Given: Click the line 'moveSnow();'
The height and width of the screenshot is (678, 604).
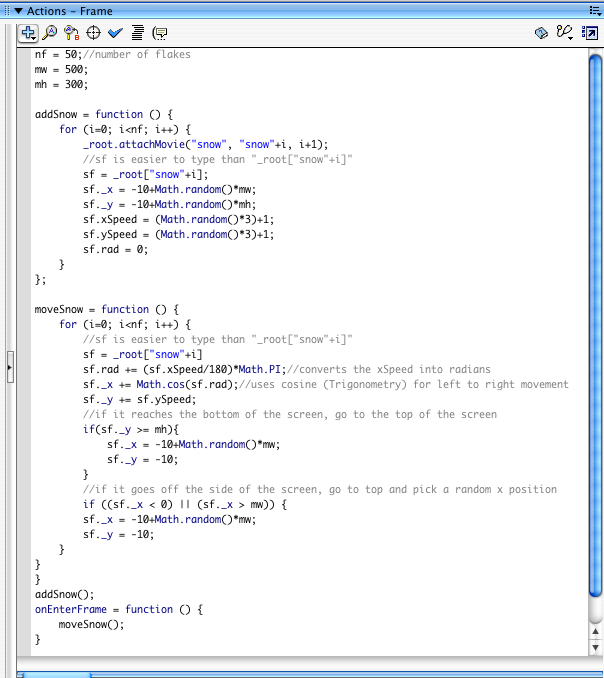Looking at the screenshot, I should (91, 624).
